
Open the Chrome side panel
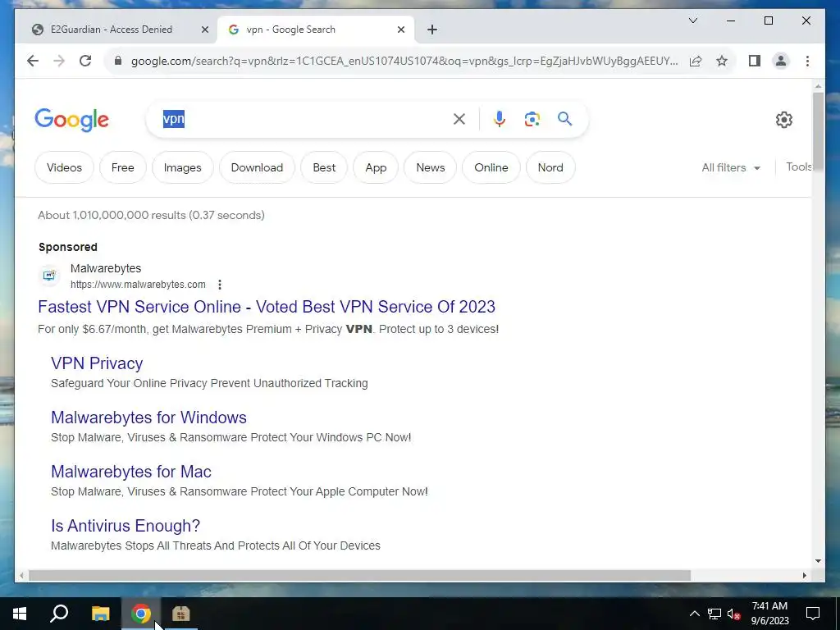click(x=755, y=61)
